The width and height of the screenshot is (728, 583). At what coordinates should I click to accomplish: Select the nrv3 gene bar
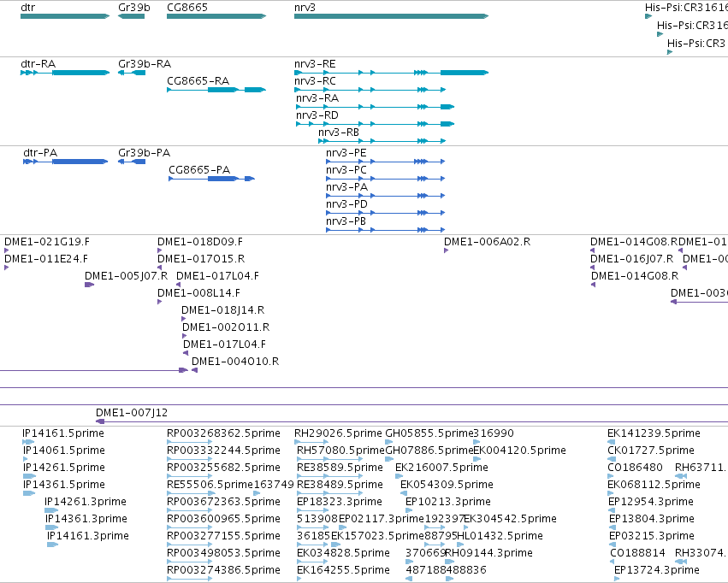point(392,16)
